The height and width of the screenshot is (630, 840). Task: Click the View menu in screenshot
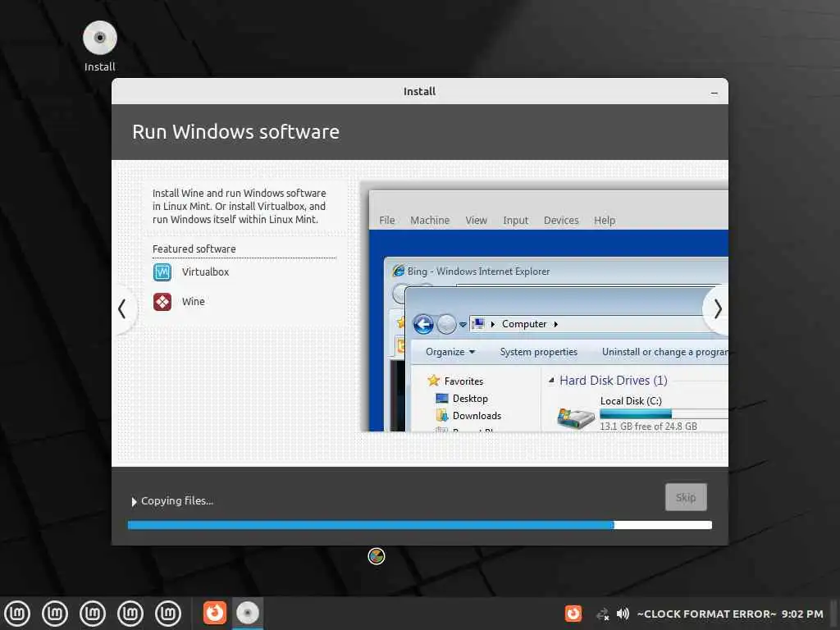476,220
